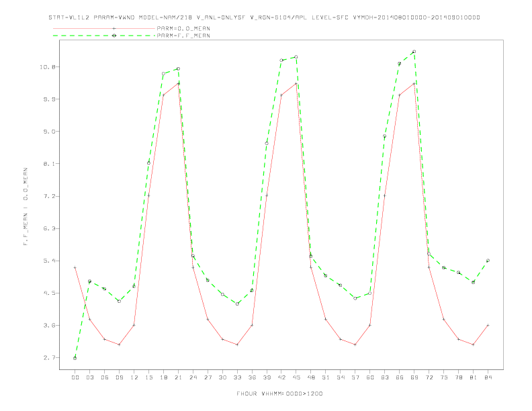This screenshot has width=532, height=411.
Task: Click x-axis tick label 06
Action: (105, 377)
